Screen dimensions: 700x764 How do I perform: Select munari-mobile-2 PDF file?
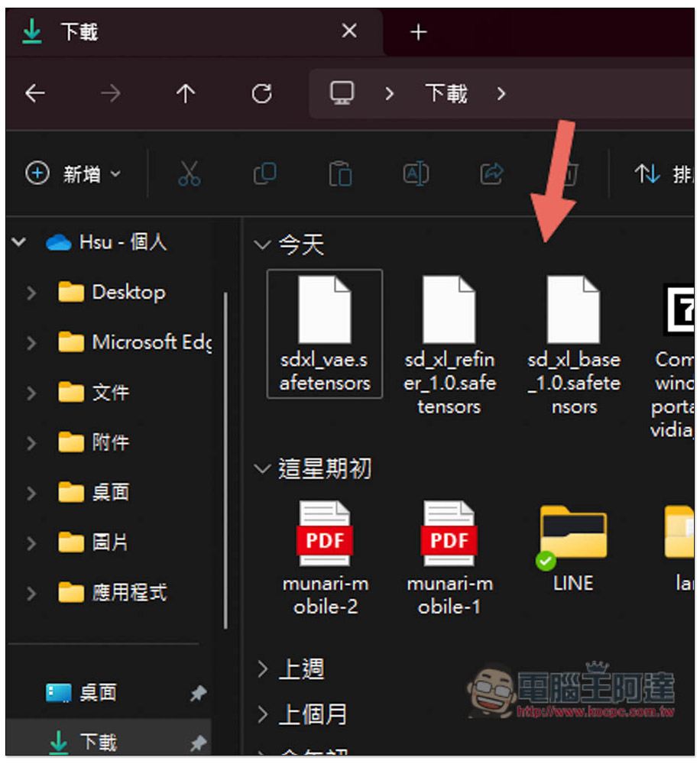pyautogui.click(x=325, y=558)
